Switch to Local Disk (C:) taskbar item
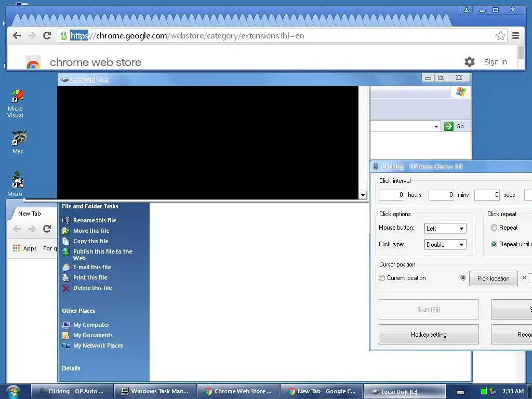 click(x=404, y=391)
